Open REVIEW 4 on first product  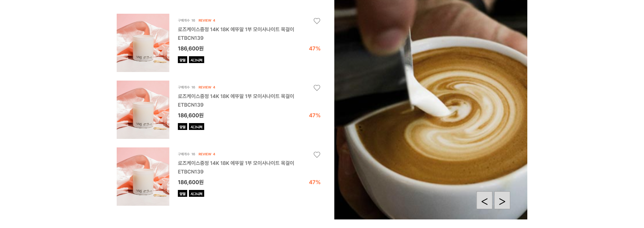[207, 21]
